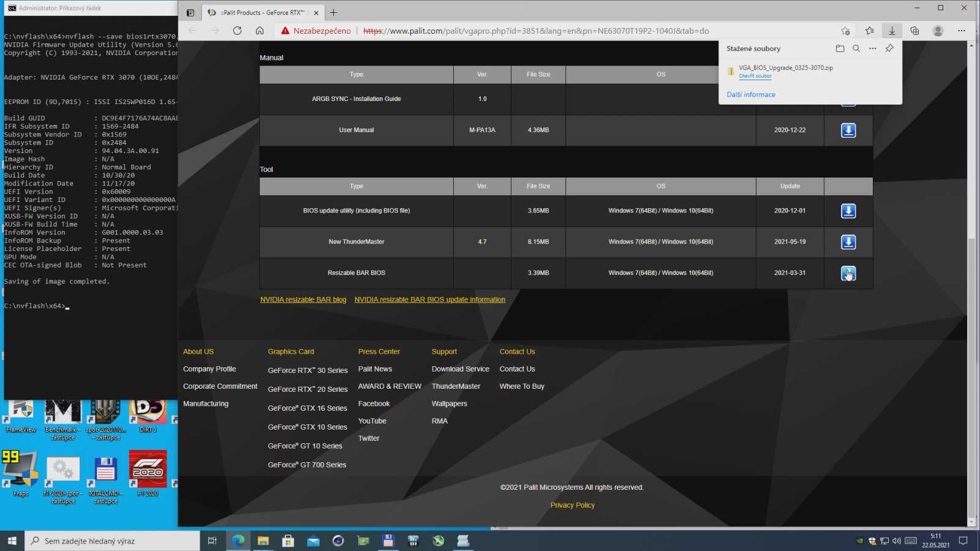The image size is (980, 551).
Task: Open Wallpapers footer link
Action: click(x=449, y=403)
